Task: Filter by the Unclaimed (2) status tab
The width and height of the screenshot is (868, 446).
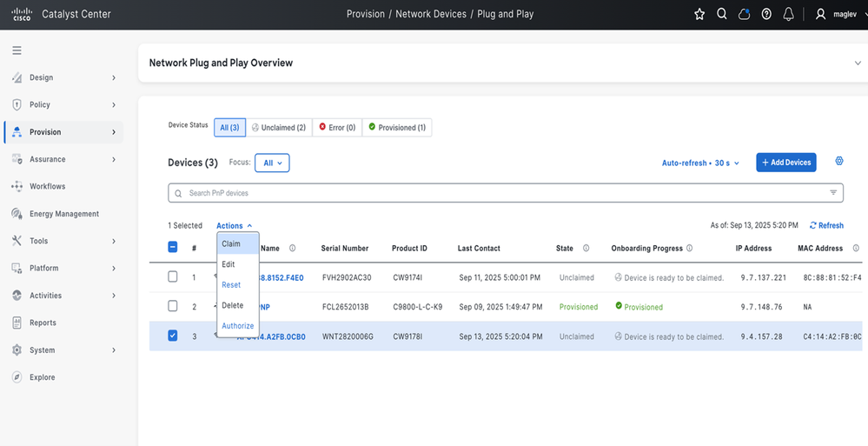Action: coord(278,128)
